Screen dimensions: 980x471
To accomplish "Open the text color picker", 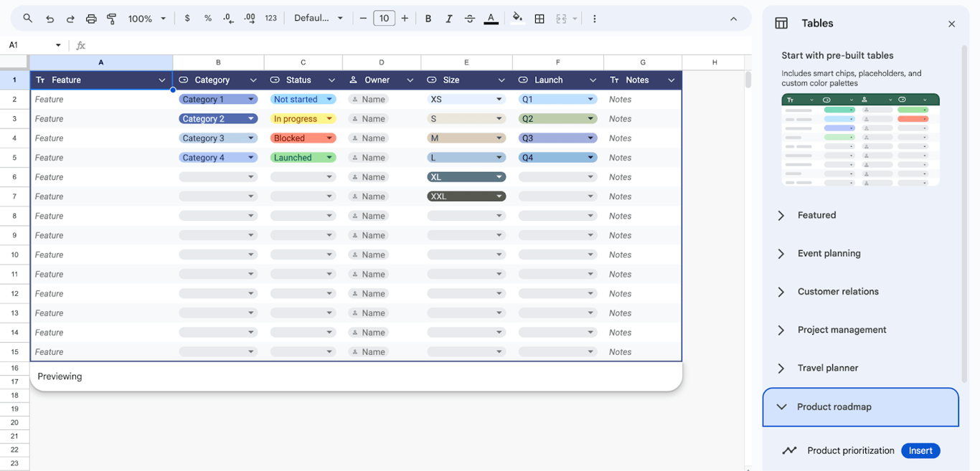I will pyautogui.click(x=491, y=19).
